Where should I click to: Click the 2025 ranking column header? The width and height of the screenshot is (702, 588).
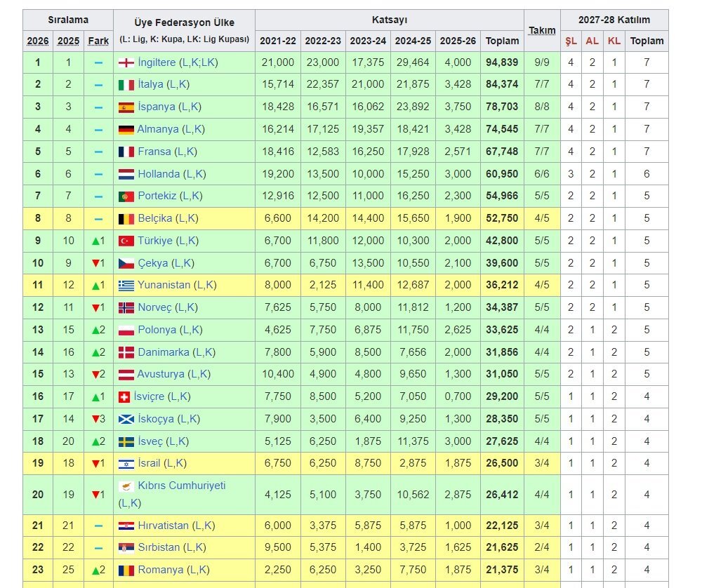68,41
